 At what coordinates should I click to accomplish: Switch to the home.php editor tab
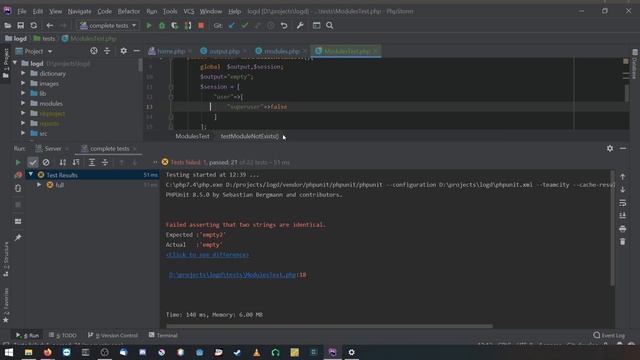click(170, 51)
